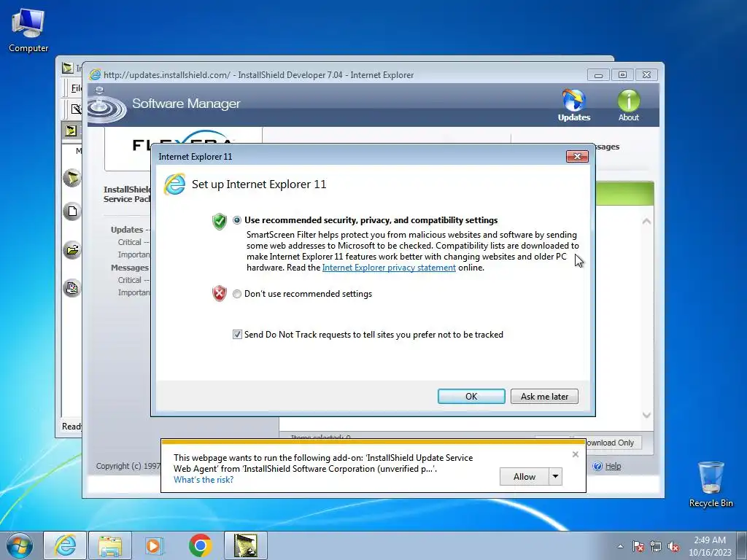The height and width of the screenshot is (560, 747).
Task: Close the Internet Explorer 11 setup dialog
Action: coord(577,156)
